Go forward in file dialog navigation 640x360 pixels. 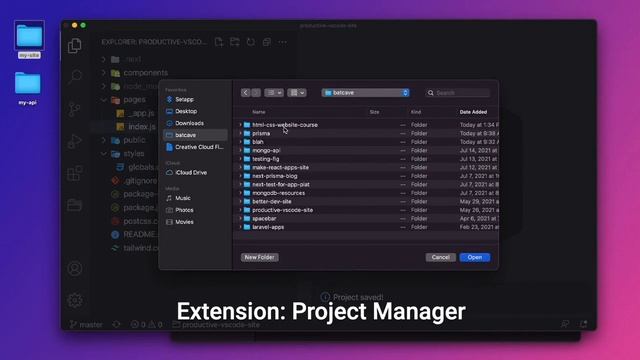tap(256, 93)
